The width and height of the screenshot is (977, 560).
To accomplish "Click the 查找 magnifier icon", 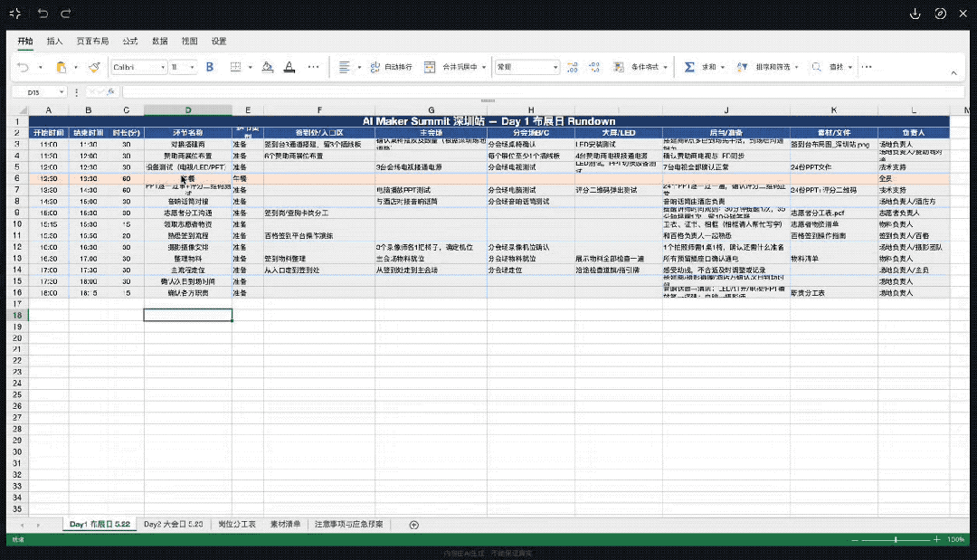I will (816, 67).
